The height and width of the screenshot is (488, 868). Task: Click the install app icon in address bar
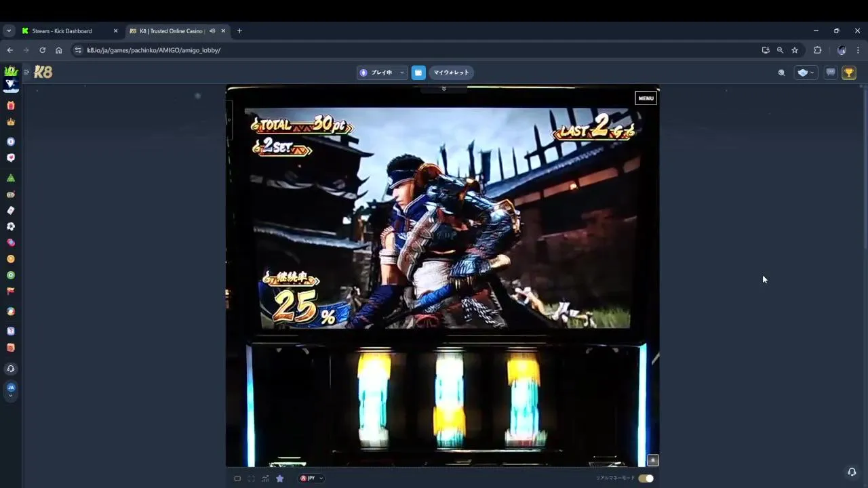click(x=766, y=50)
